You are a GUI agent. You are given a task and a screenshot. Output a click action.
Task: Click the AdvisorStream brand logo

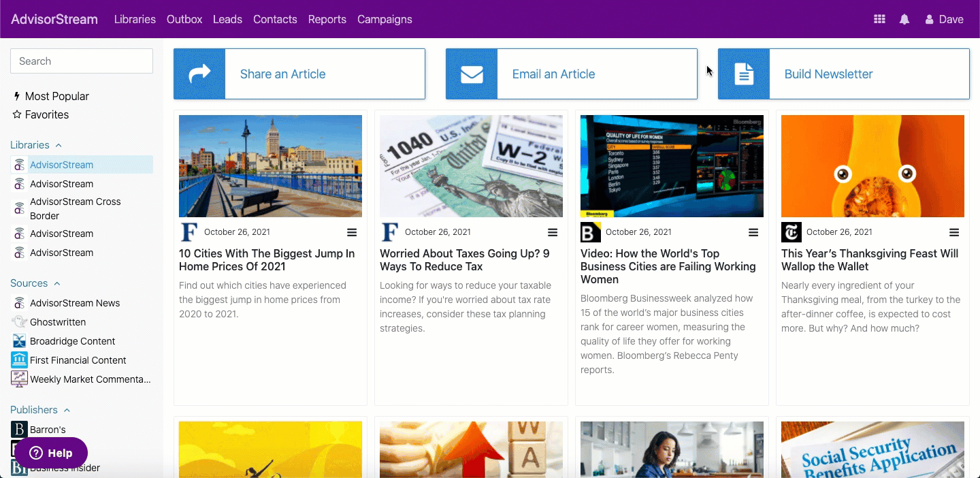[x=54, y=19]
